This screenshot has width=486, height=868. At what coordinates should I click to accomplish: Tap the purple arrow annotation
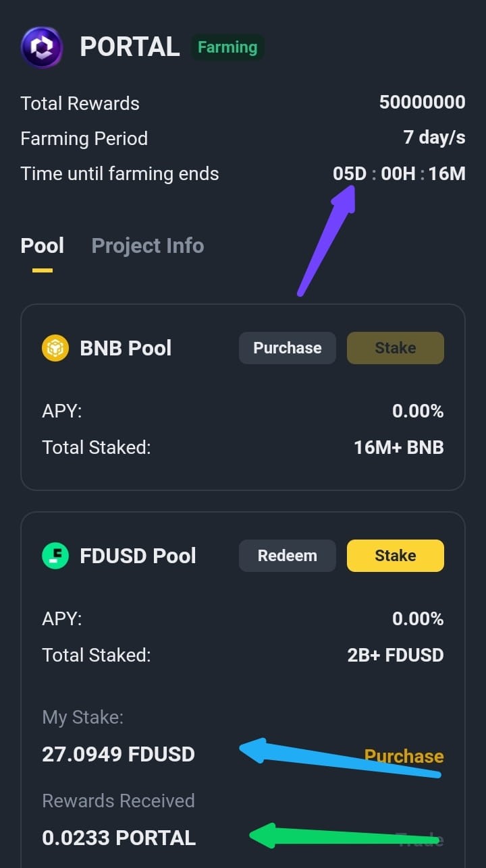tap(327, 241)
